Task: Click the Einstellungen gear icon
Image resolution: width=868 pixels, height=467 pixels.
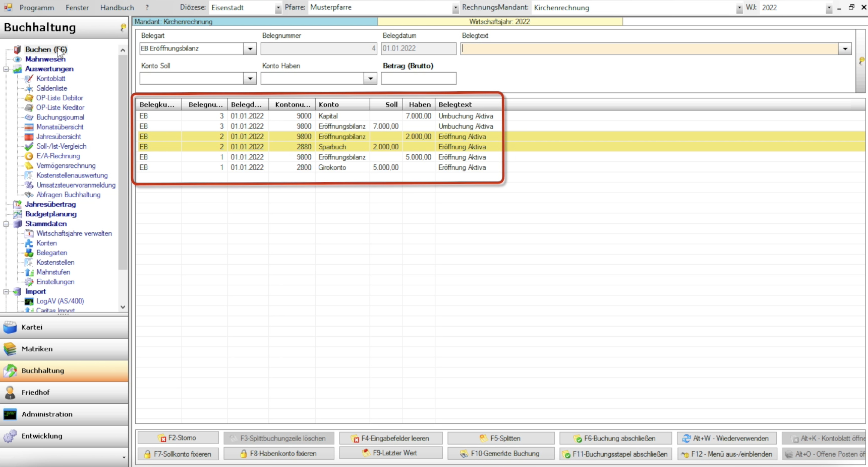Action: (29, 282)
